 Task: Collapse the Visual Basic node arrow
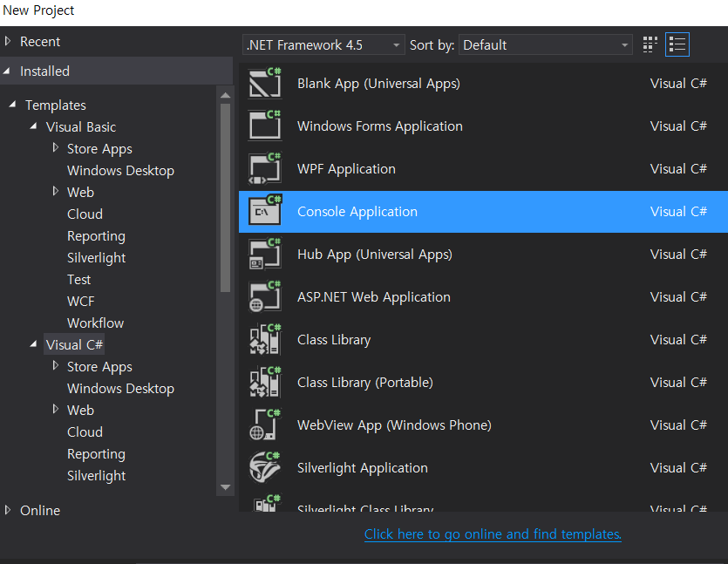point(33,126)
